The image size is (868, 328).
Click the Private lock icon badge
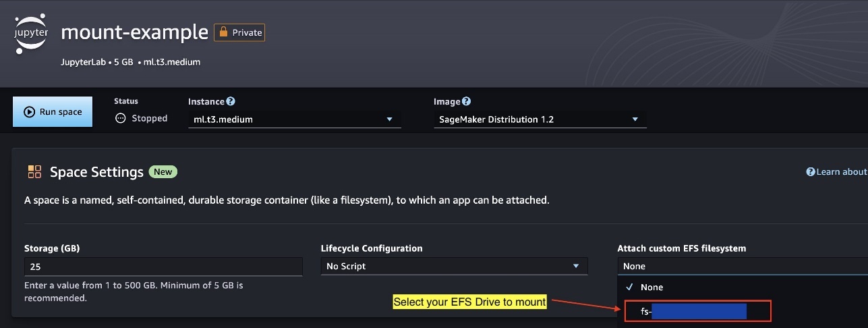tap(239, 32)
